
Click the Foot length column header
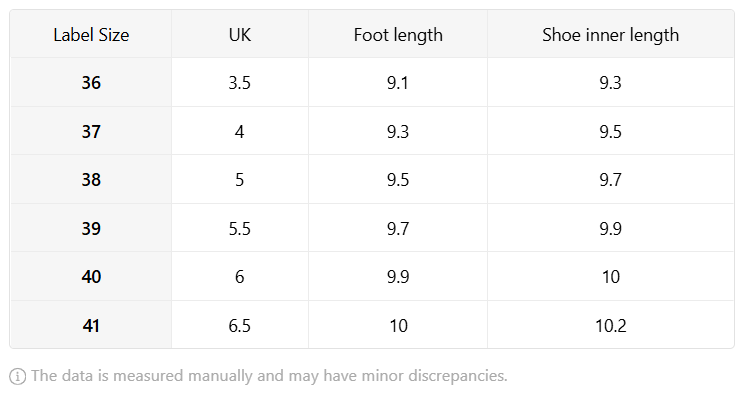click(398, 35)
